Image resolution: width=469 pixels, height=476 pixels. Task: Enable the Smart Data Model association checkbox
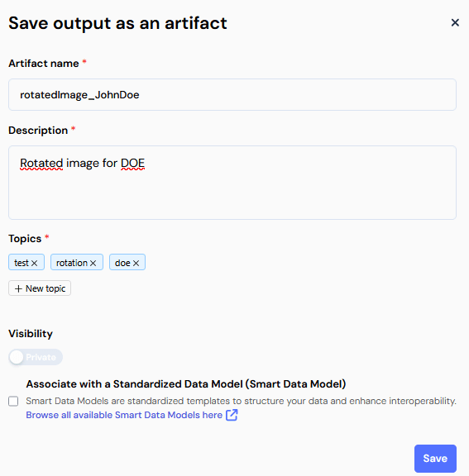point(13,401)
